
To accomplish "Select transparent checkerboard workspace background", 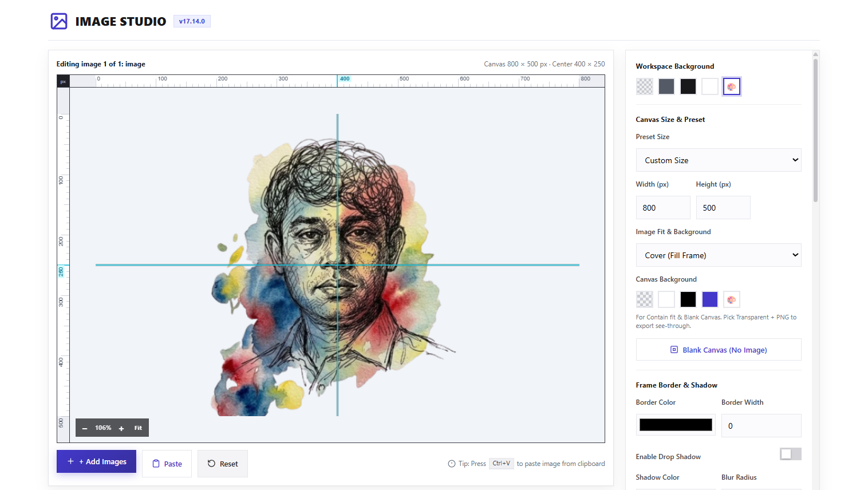I will 645,86.
